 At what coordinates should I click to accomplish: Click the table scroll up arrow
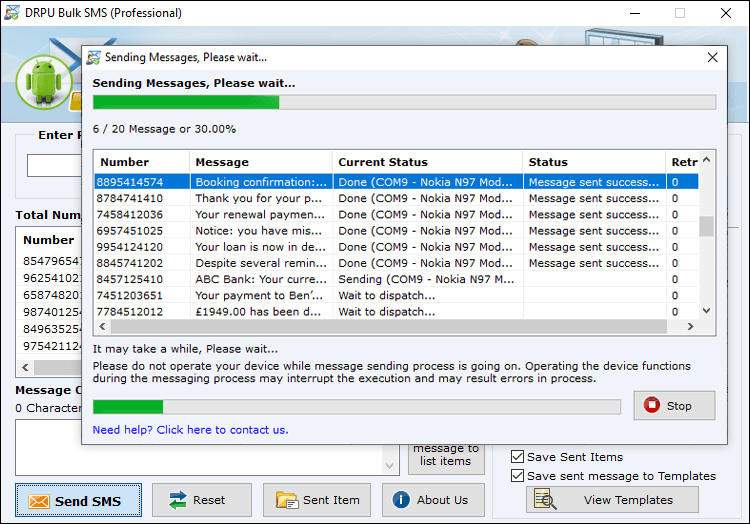click(706, 160)
